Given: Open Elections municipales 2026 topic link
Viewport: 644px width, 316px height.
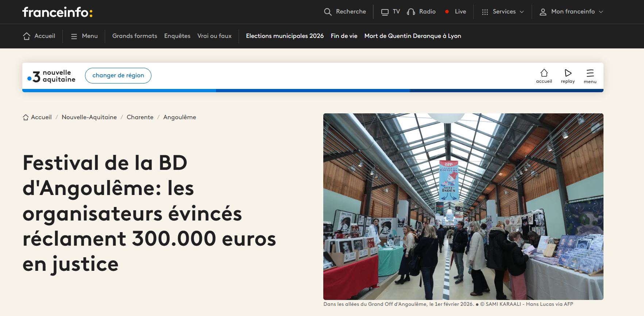Looking at the screenshot, I should click(285, 36).
